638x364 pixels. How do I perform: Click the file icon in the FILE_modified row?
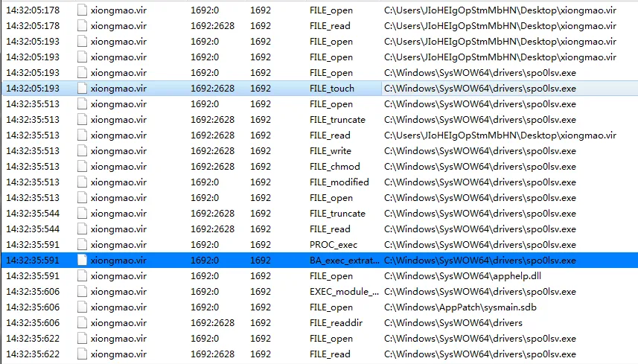tap(82, 182)
